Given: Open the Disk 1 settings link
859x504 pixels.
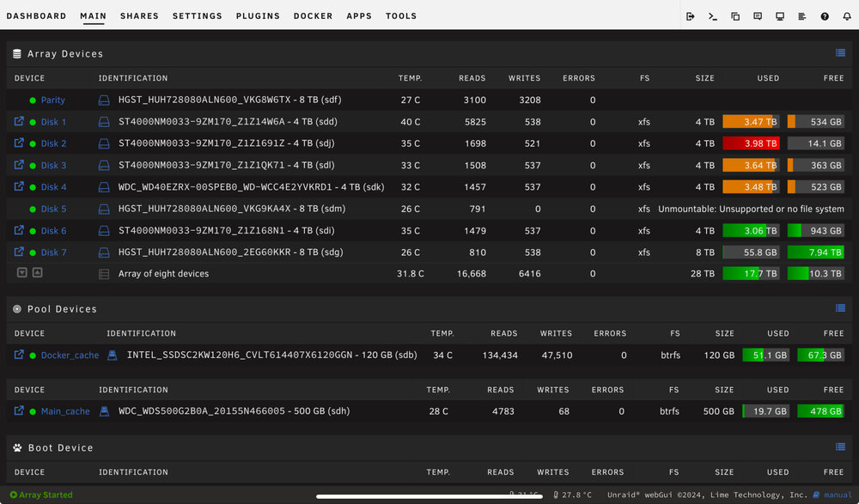Looking at the screenshot, I should click(x=53, y=122).
